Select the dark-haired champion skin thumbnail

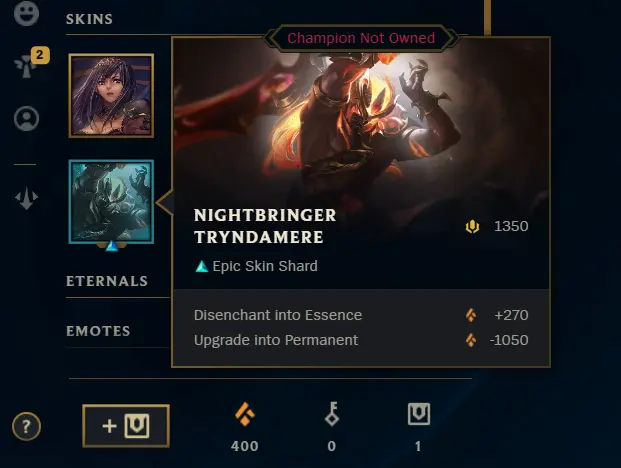pos(111,96)
